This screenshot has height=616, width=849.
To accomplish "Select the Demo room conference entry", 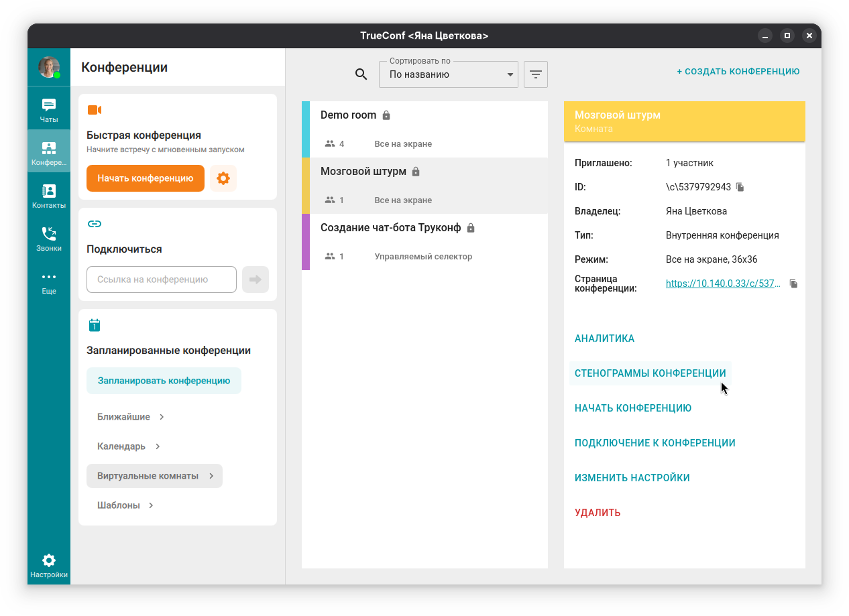I will tap(424, 129).
